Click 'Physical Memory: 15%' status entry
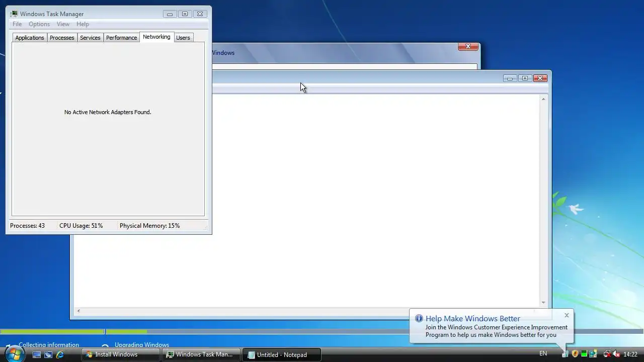 click(x=149, y=226)
